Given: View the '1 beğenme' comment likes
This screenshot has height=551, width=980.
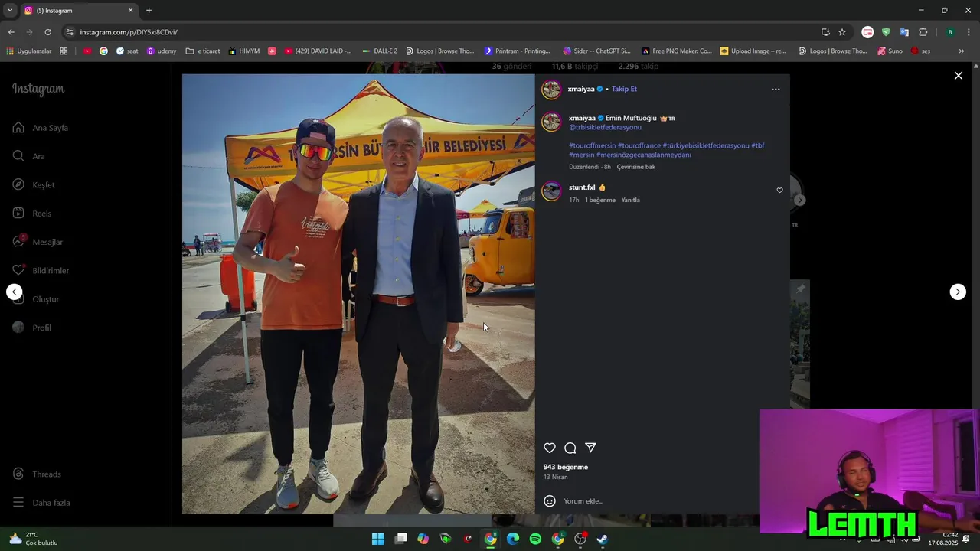Looking at the screenshot, I should tap(600, 200).
